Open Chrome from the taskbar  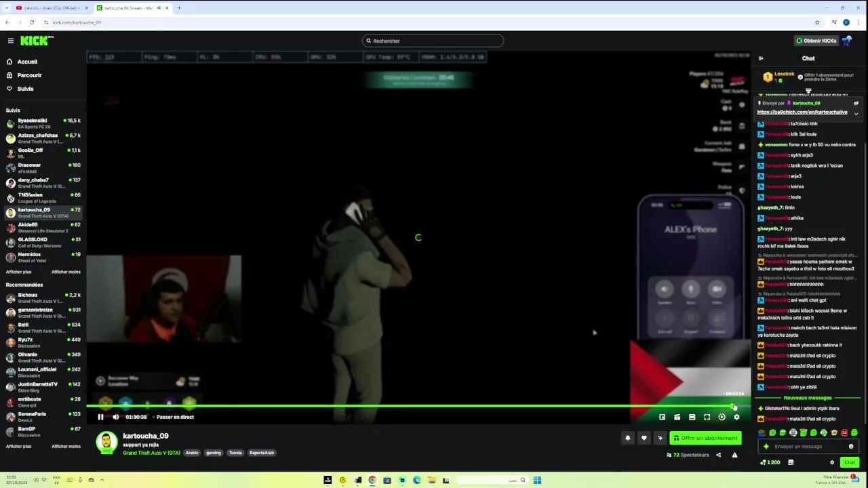click(x=372, y=480)
